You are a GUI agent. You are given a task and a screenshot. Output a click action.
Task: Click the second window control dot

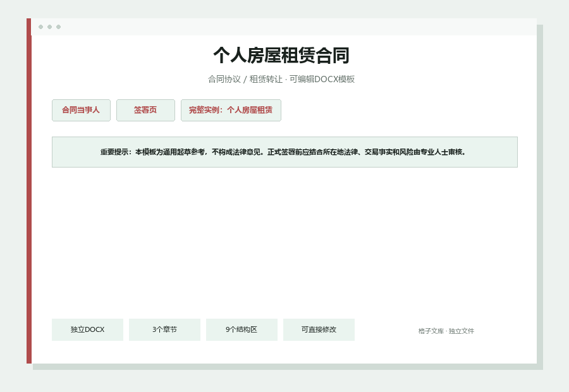coord(50,27)
